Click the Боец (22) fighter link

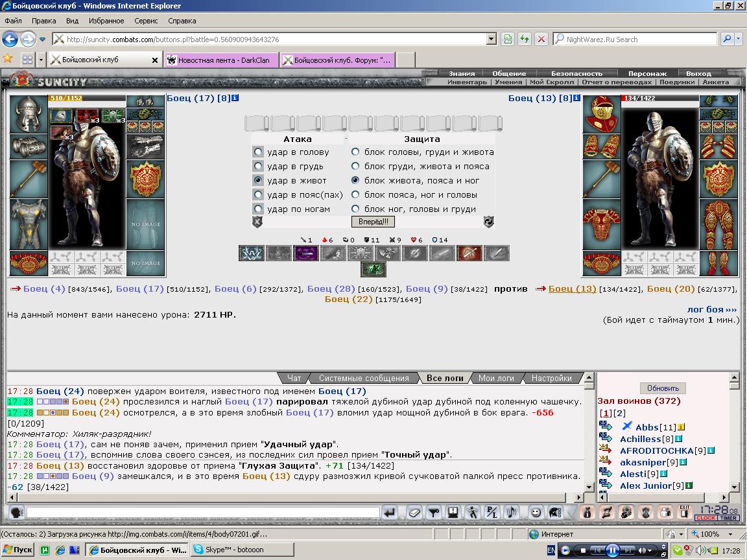[348, 299]
